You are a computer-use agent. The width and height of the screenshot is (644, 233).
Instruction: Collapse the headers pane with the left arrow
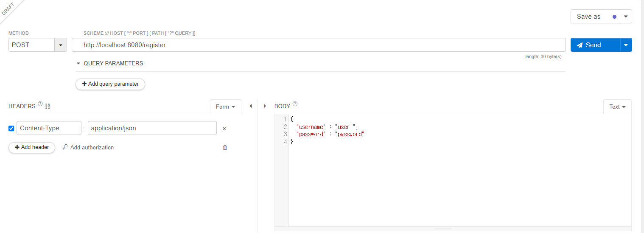(250, 106)
